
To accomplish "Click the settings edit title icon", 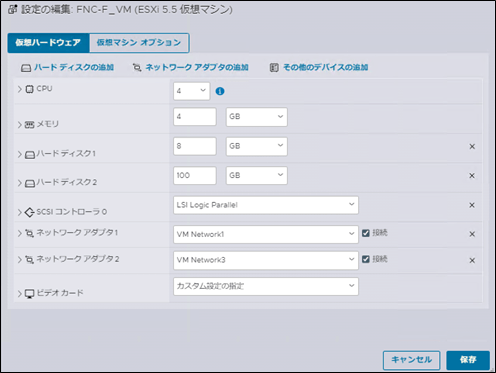I will (x=12, y=9).
